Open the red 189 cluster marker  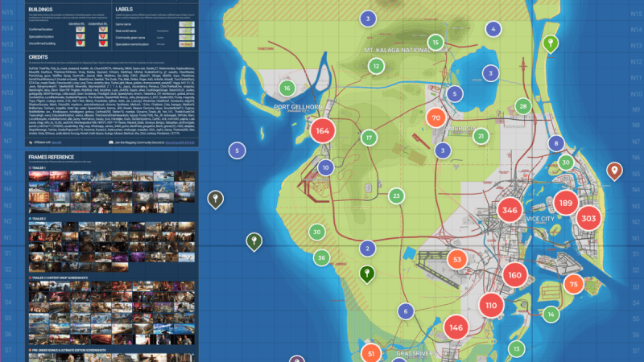[566, 203]
